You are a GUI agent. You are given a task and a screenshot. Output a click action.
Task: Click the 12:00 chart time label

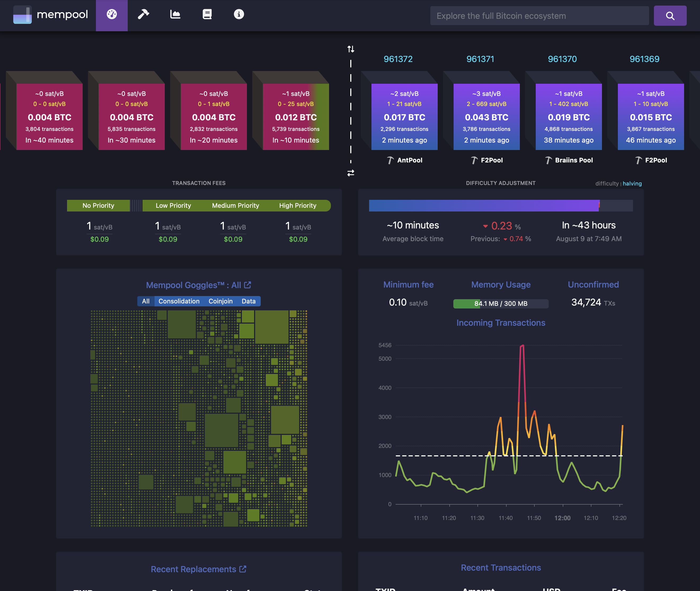click(562, 518)
